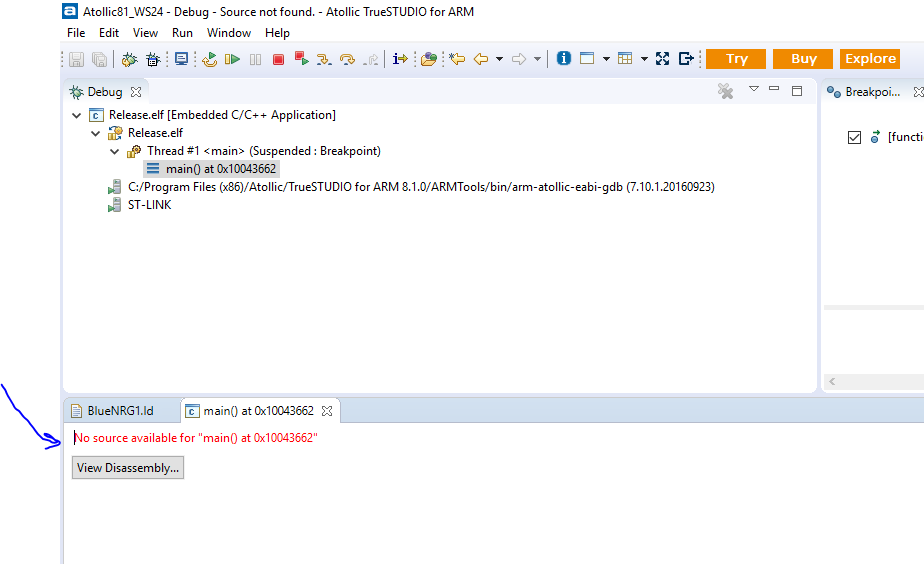Maximize the Debug view panel
This screenshot has width=924, height=564.
click(797, 91)
